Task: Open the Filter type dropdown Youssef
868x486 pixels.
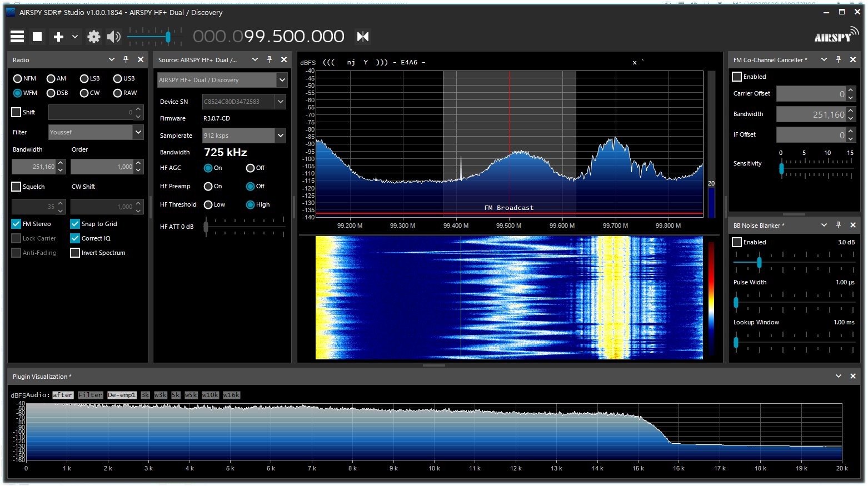Action: pos(96,132)
